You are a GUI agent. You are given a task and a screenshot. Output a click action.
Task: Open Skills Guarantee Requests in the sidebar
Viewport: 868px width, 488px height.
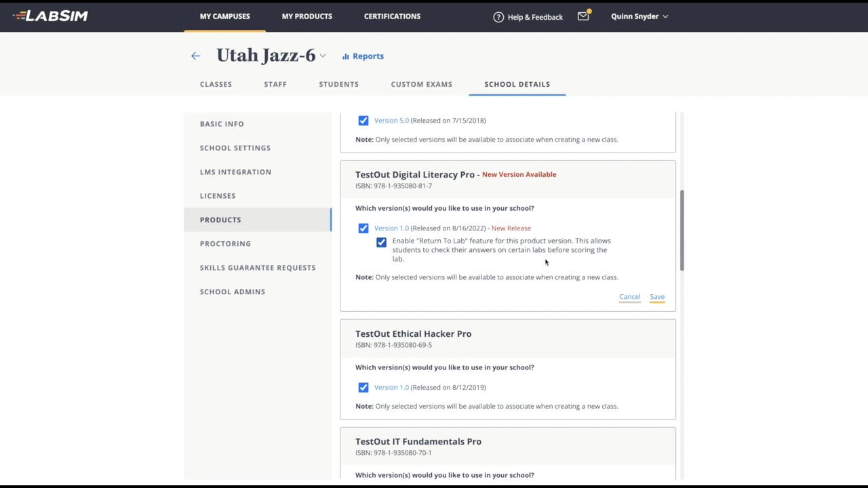coord(258,268)
